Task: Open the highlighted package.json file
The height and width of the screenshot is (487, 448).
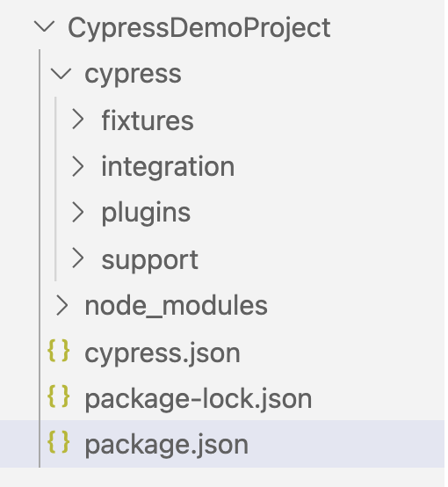Action: point(166,445)
